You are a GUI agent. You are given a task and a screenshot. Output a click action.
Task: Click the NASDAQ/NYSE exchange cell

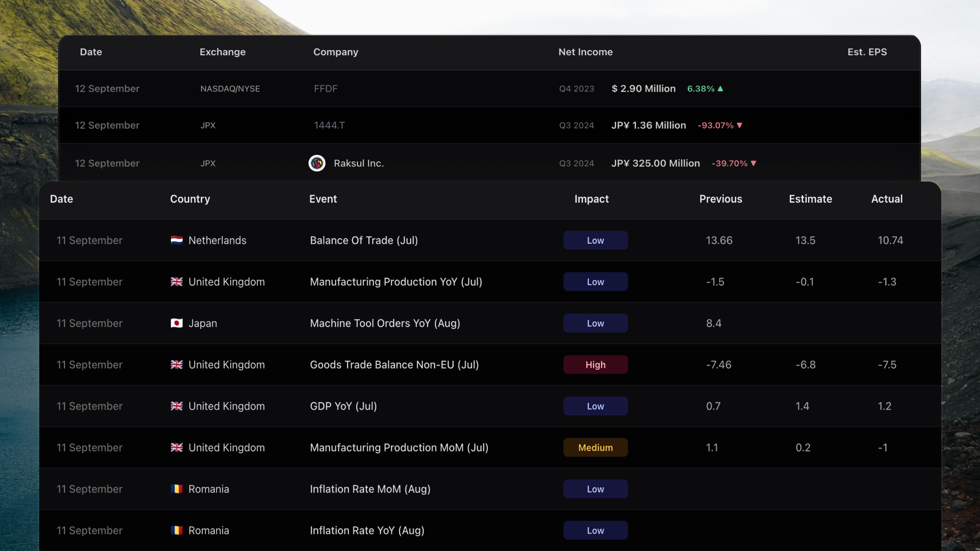click(x=230, y=88)
